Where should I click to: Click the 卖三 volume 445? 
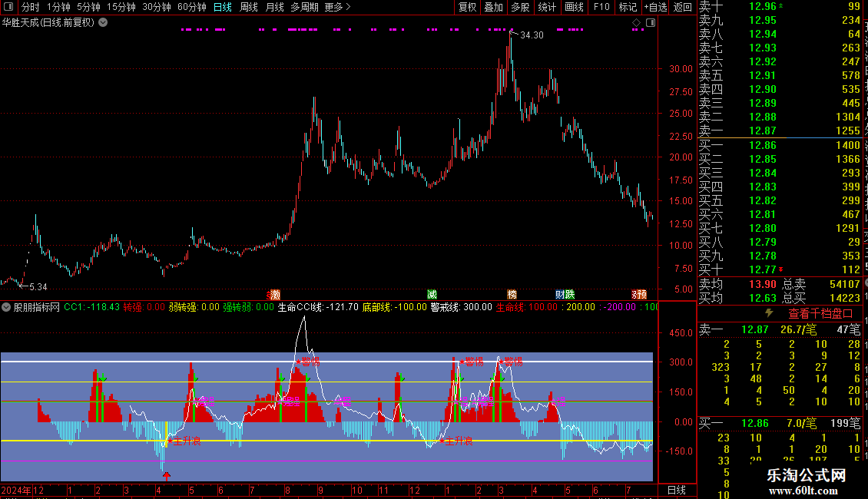click(851, 103)
